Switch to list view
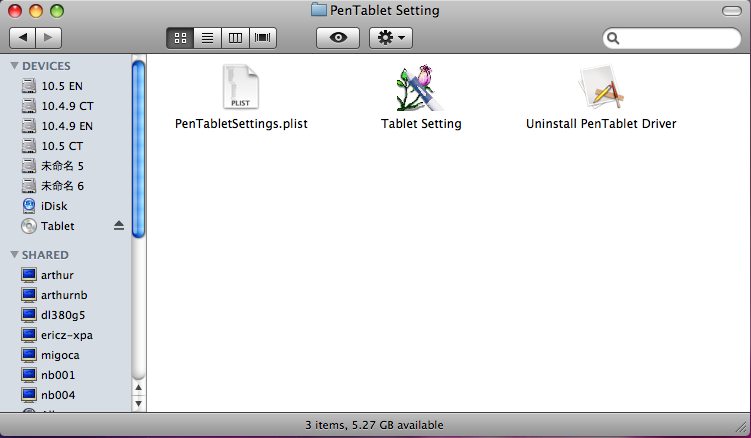Screen dimensions: 751x438 (207, 38)
